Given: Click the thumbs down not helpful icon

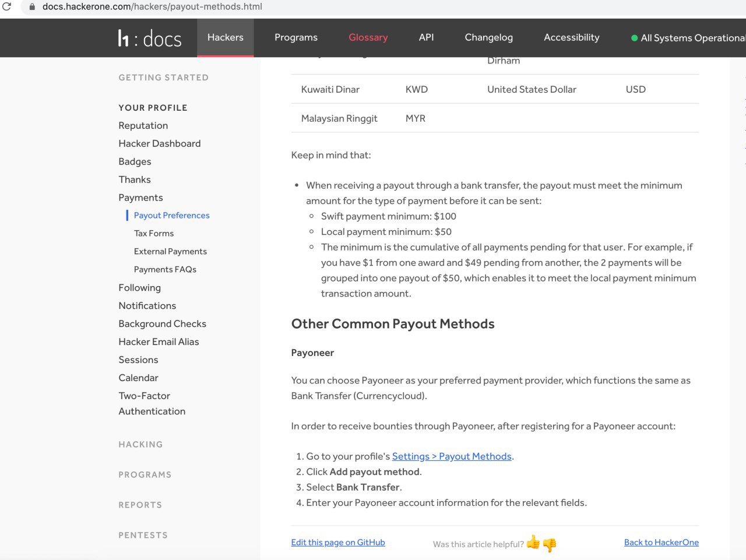Looking at the screenshot, I should click(x=550, y=545).
